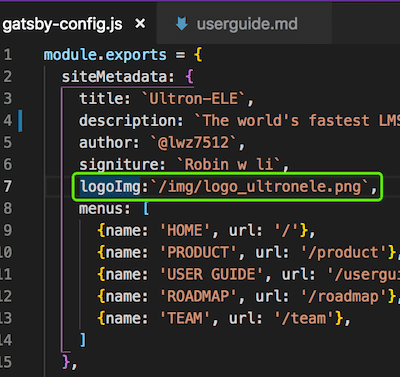Click line number 7 in the gutter

(8, 186)
